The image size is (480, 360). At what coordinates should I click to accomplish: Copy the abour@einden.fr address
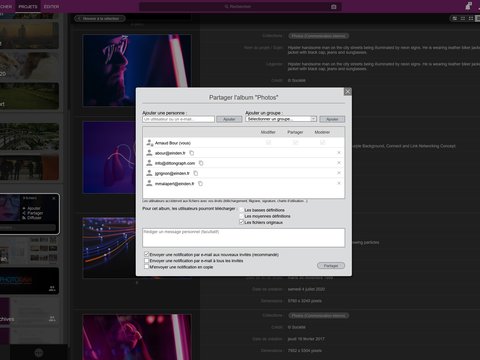point(192,153)
